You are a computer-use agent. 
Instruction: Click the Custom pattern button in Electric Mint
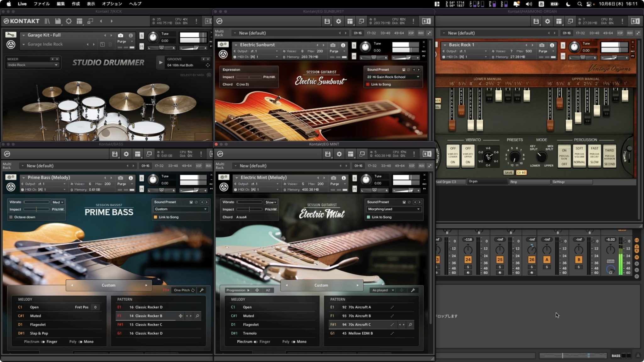coord(321,285)
